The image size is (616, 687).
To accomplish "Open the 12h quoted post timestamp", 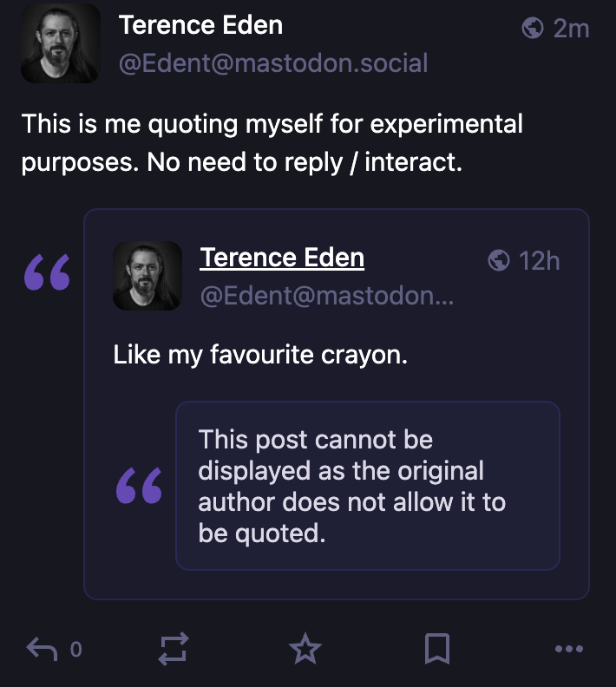I will tap(539, 260).
